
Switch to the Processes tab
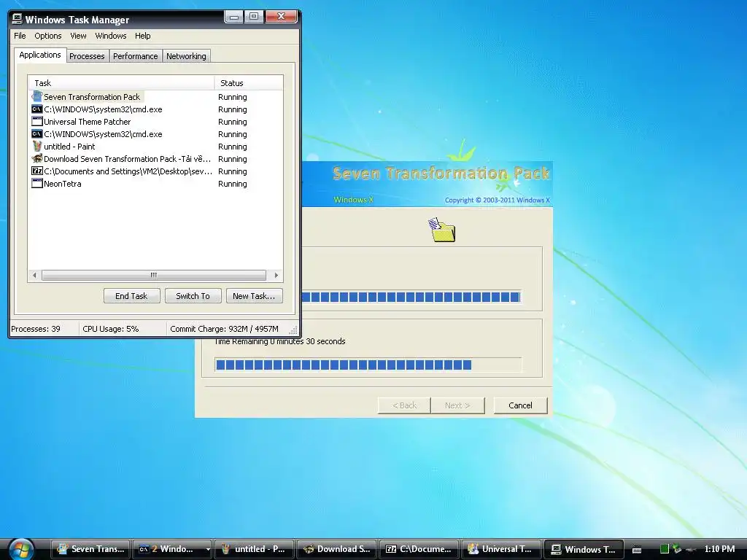tap(88, 56)
